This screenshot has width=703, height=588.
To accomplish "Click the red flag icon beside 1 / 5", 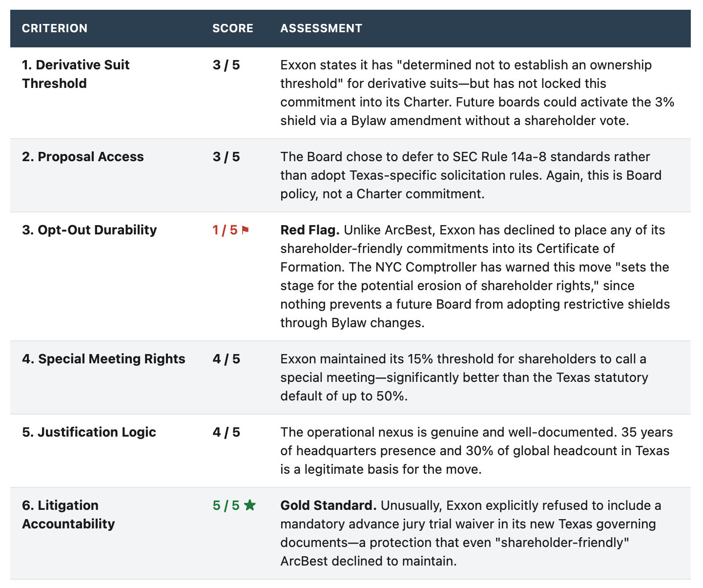I will (x=245, y=230).
